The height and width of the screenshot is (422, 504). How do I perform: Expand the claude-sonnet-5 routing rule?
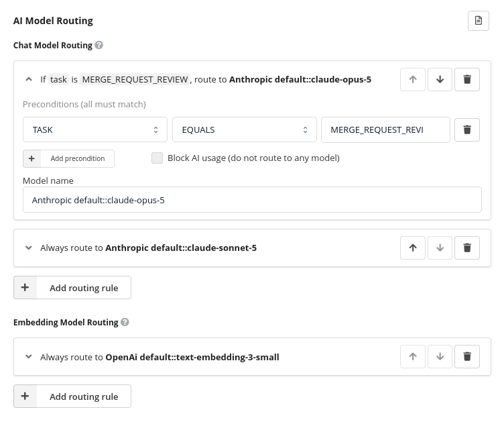(x=29, y=248)
